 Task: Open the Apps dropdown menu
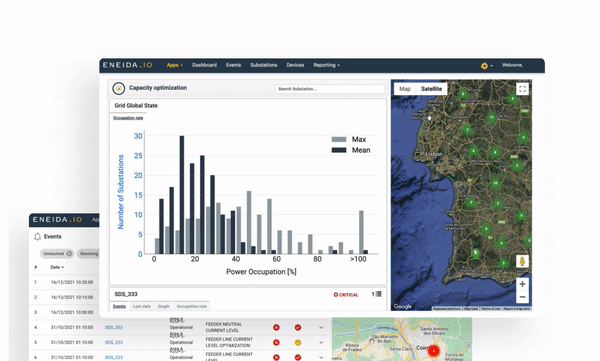[x=174, y=65]
